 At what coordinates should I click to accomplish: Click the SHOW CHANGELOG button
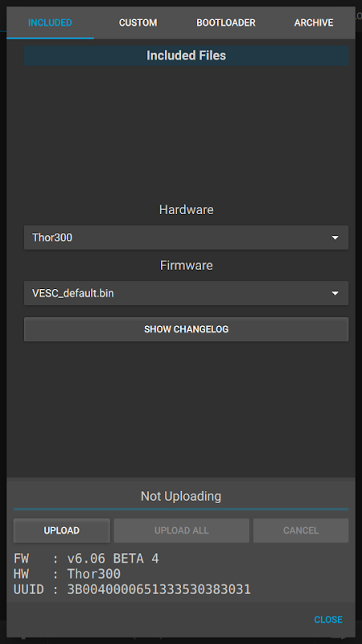tap(187, 329)
